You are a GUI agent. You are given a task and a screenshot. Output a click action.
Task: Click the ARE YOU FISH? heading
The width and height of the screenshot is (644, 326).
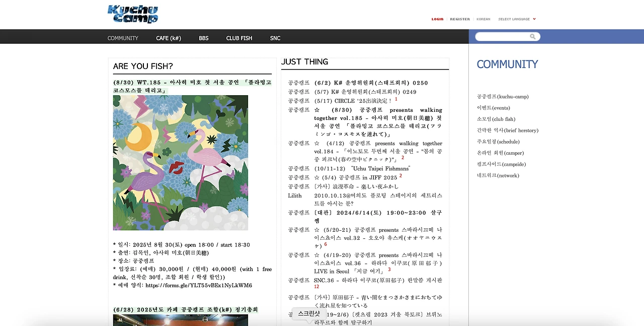click(143, 66)
